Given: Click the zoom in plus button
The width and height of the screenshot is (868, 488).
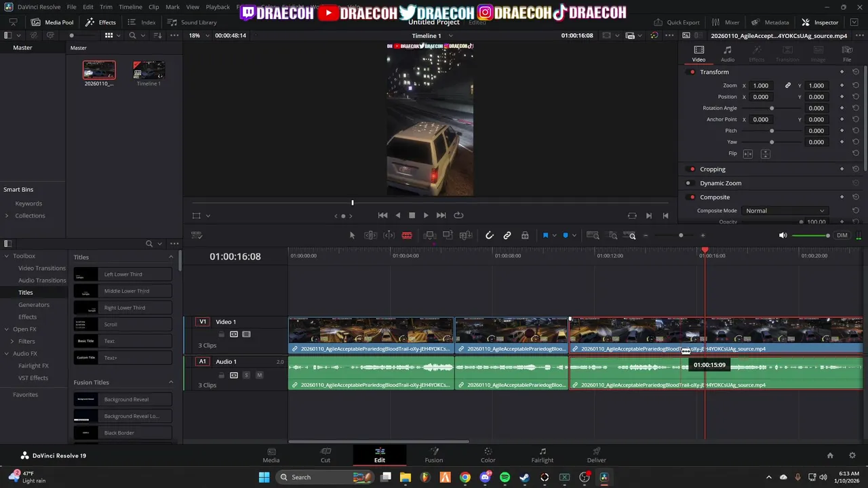Looking at the screenshot, I should (x=703, y=235).
